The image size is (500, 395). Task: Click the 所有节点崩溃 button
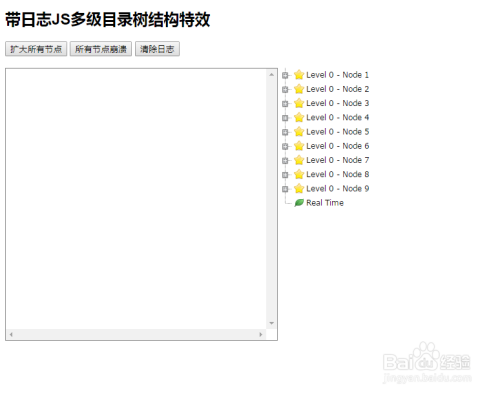(101, 49)
